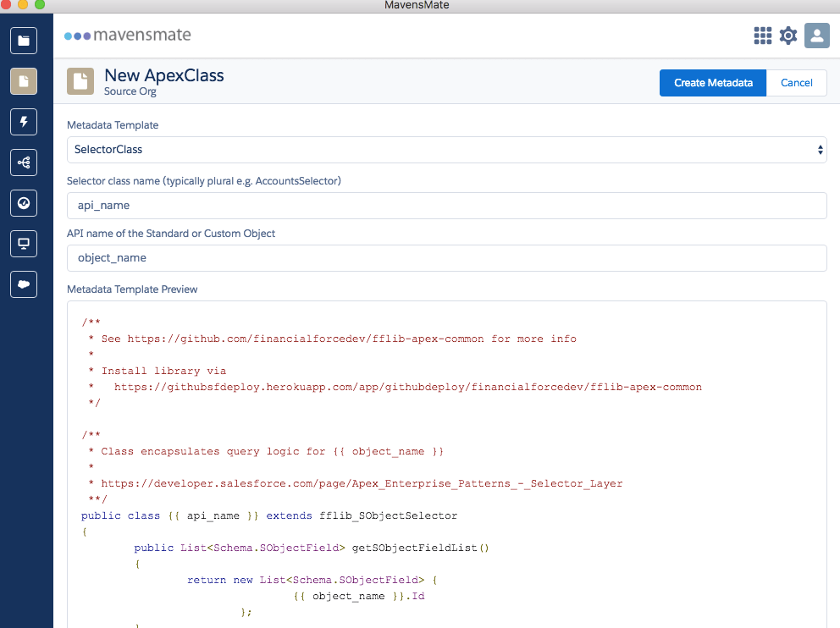Click 'API name of the Standard or Custom Object' label
The image size is (840, 628).
171,234
